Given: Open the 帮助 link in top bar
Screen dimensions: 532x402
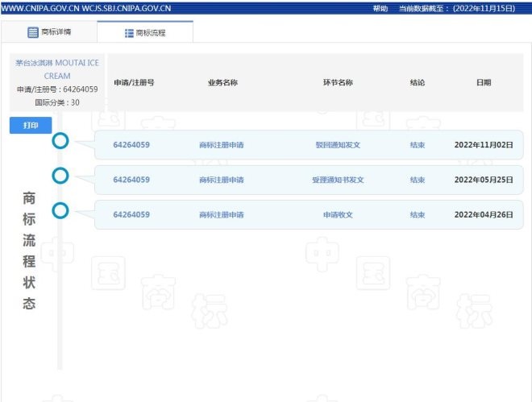Looking at the screenshot, I should click(x=380, y=8).
